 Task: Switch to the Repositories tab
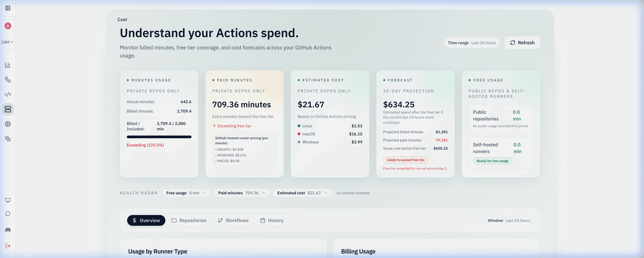coord(189,220)
